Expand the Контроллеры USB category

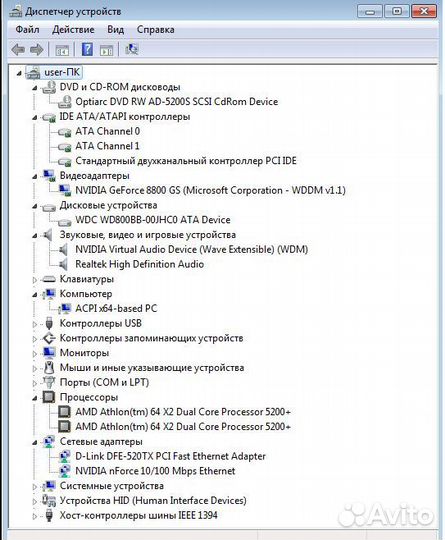pos(35,324)
